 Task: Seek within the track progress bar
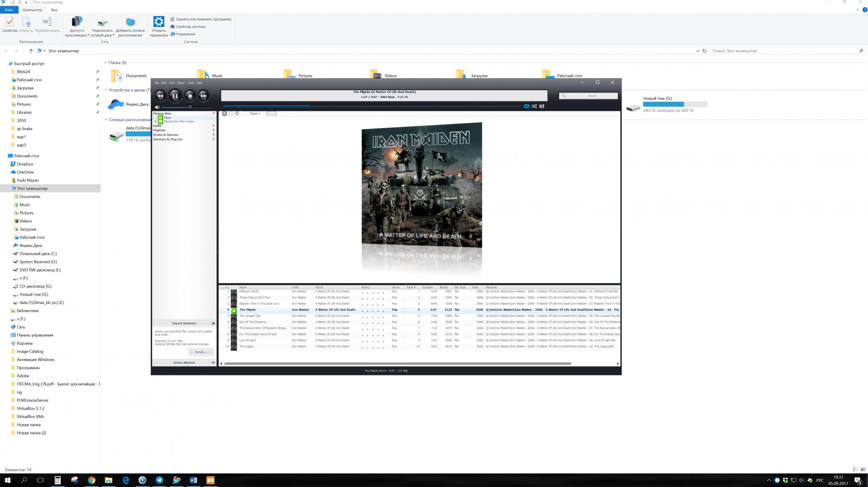pos(372,106)
